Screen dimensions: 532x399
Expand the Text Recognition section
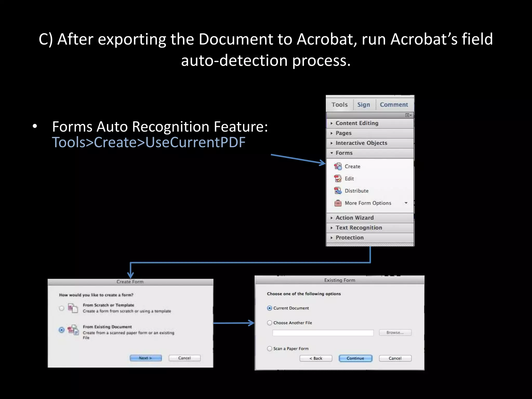tap(358, 228)
